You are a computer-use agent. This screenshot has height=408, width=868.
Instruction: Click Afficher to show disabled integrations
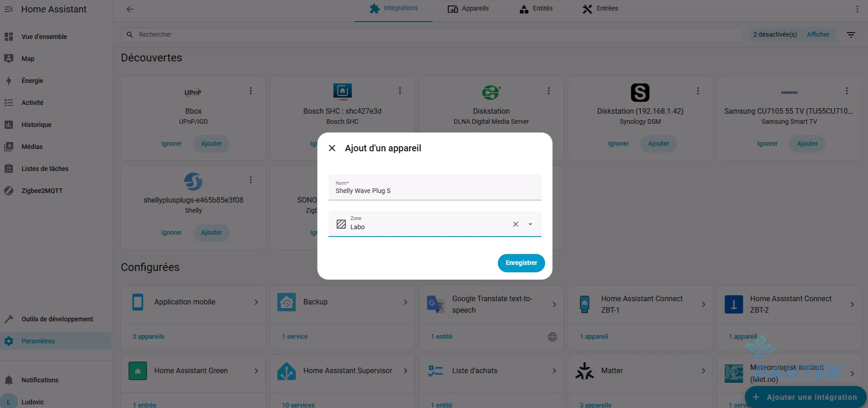click(818, 34)
